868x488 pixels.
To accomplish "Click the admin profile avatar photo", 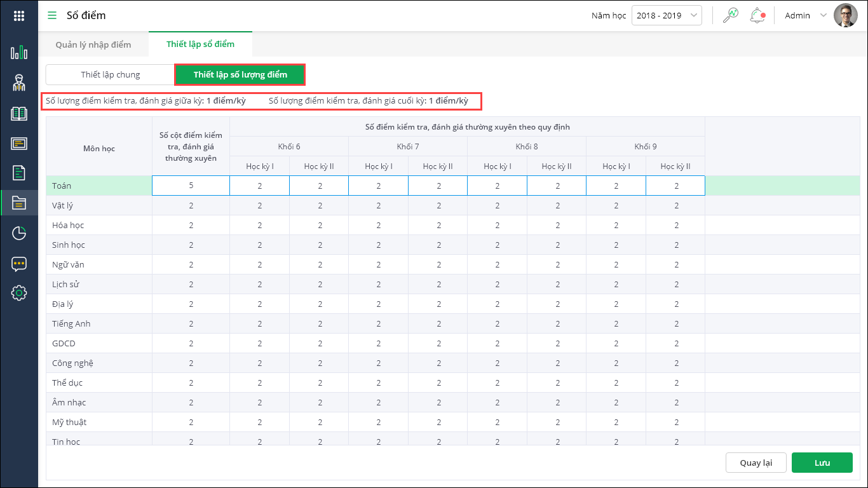I will [x=845, y=15].
